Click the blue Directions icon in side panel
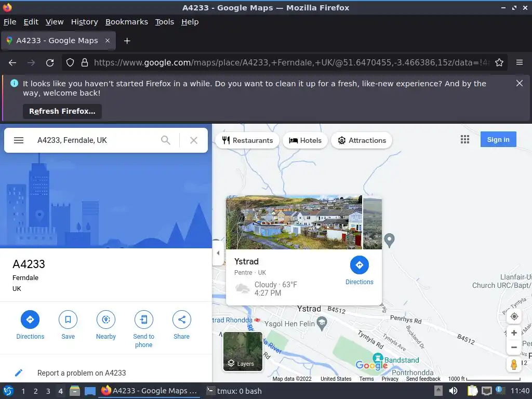532x399 pixels. coord(30,320)
